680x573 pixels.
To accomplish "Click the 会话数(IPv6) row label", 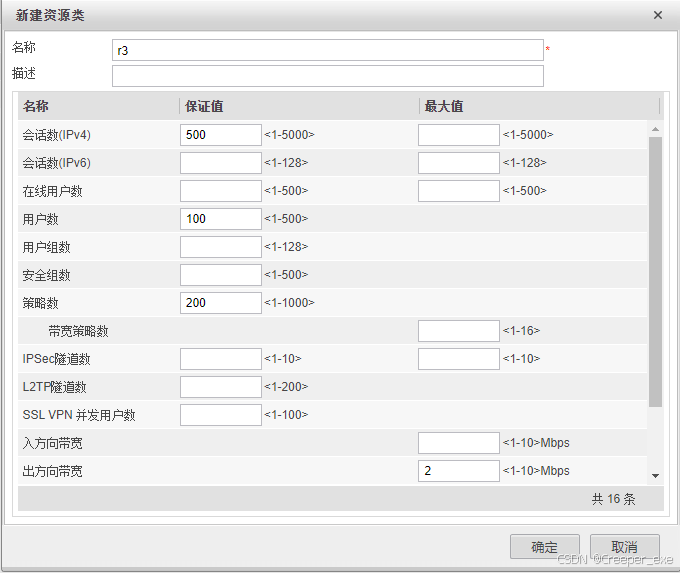I will pos(56,163).
